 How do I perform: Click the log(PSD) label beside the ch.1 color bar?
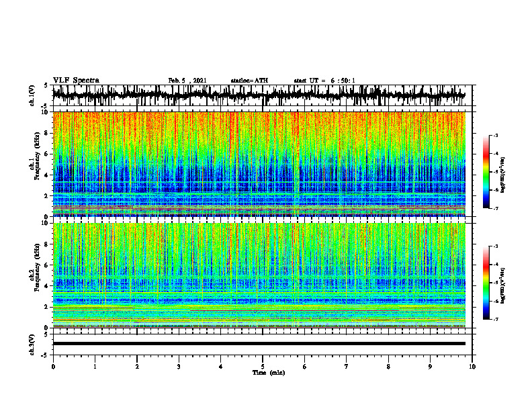click(x=503, y=175)
